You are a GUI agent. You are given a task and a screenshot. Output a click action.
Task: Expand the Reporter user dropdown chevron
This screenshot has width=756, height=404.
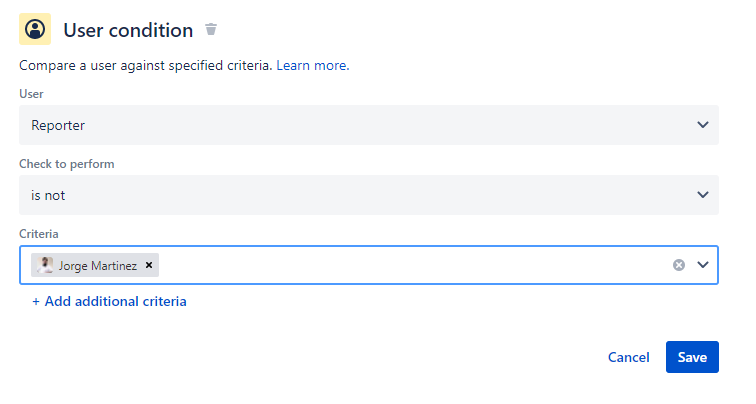(703, 125)
